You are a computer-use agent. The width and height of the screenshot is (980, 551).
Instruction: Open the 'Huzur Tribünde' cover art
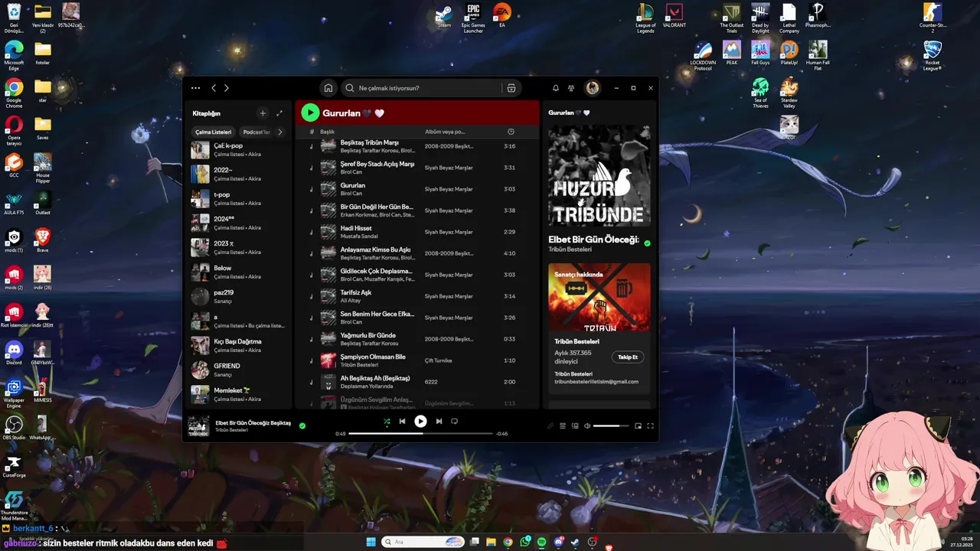pyautogui.click(x=599, y=175)
